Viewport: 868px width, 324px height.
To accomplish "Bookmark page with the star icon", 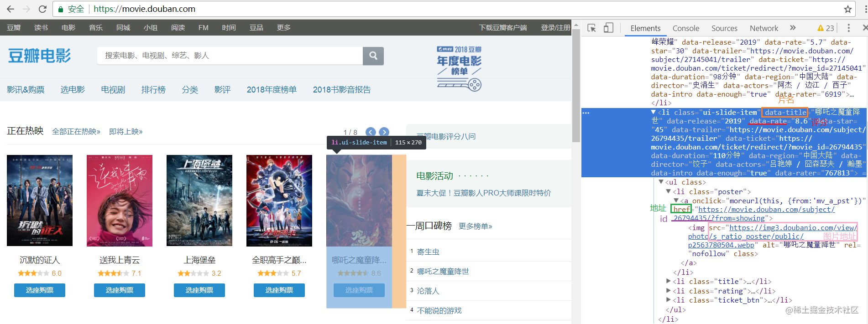I will point(848,9).
